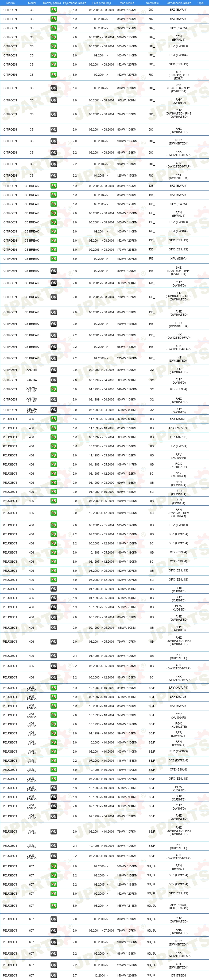This screenshot has width=209, height=980.
Task: Click ON icon for 406 2.1 P8C body 8B
Action: (53, 656)
